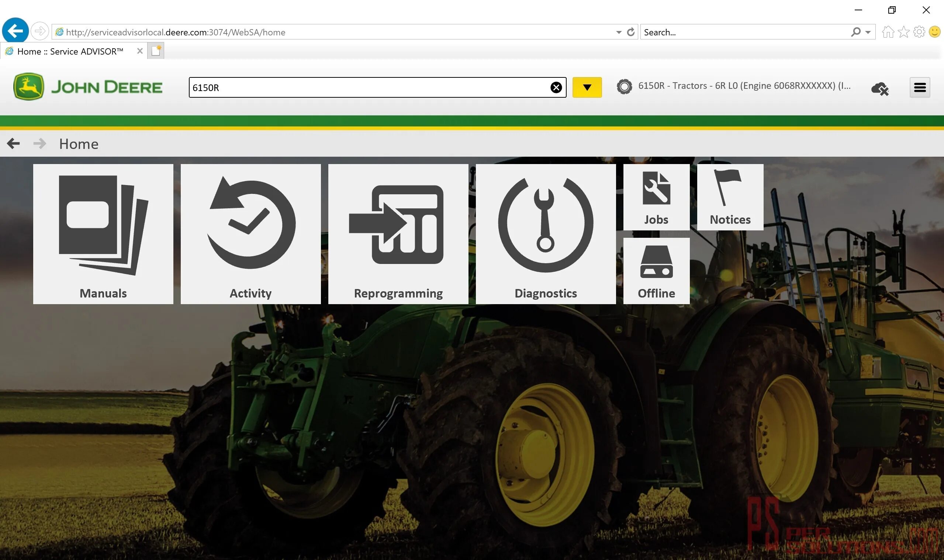Go forward with the breadcrumb right arrow

39,143
